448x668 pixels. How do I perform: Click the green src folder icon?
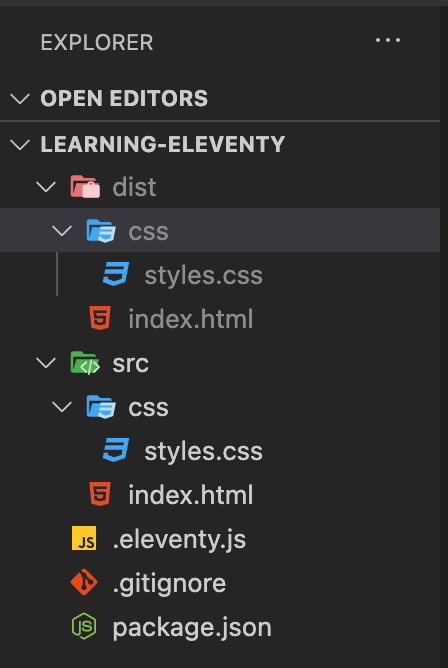click(85, 363)
